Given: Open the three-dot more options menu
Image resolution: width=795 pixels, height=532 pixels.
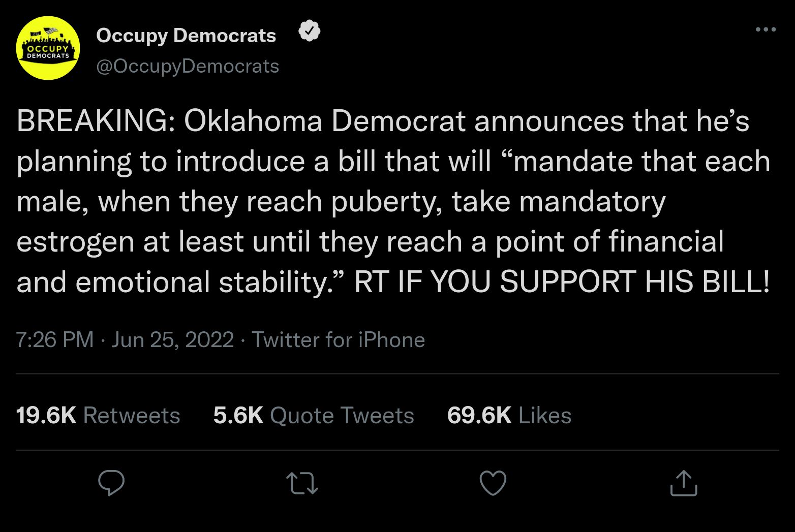Looking at the screenshot, I should click(x=766, y=29).
